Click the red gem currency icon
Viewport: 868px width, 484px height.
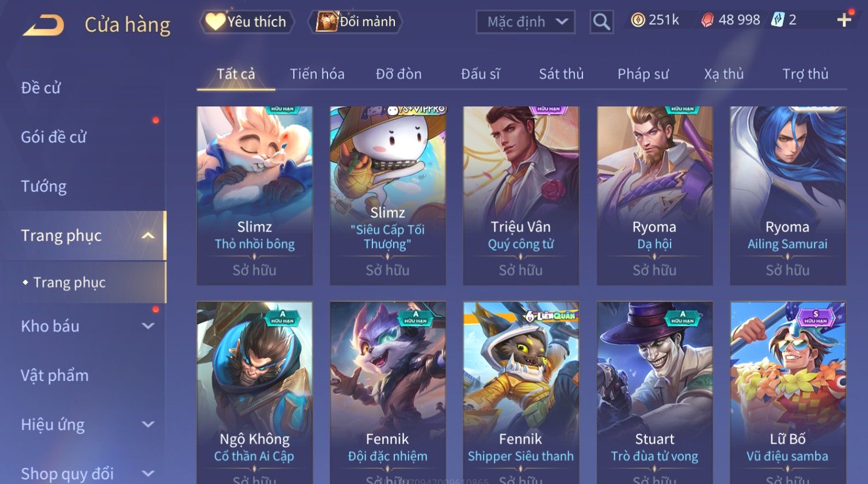pyautogui.click(x=707, y=20)
